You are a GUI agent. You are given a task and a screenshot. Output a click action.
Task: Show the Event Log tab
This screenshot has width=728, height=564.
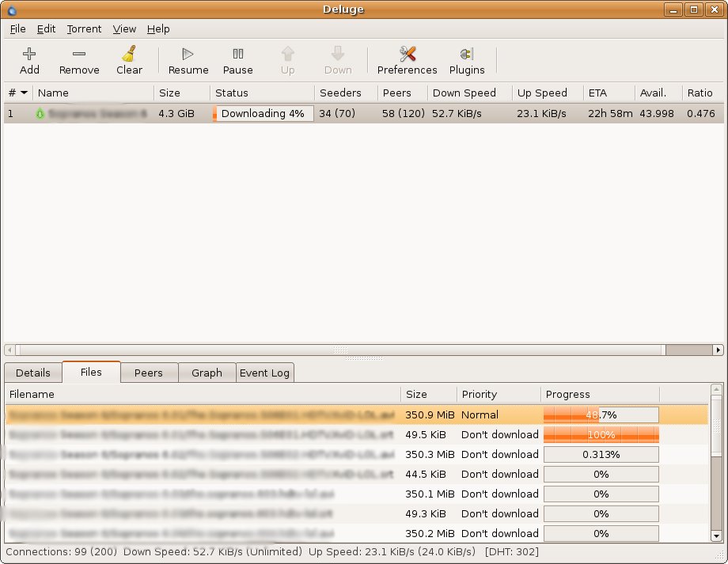point(264,373)
